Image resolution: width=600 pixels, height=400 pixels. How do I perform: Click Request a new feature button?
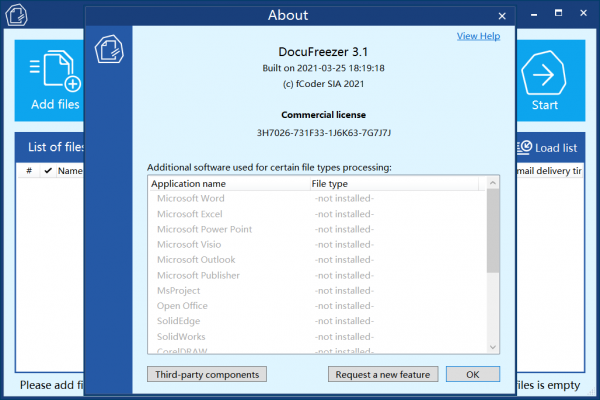383,374
